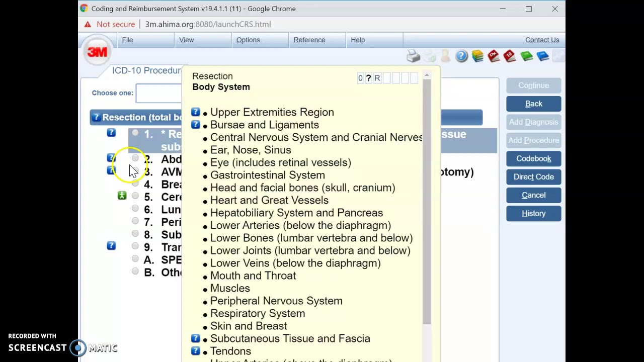Click 'Respiratory System' entry
This screenshot has width=644, height=362.
coord(258,313)
